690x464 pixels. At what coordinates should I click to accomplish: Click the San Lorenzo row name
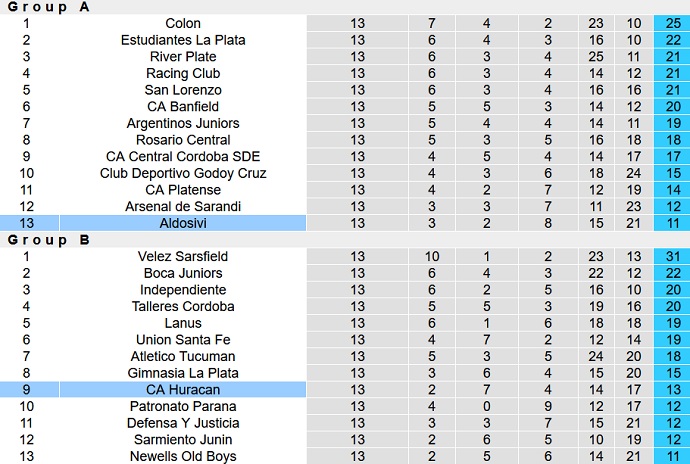(183, 90)
